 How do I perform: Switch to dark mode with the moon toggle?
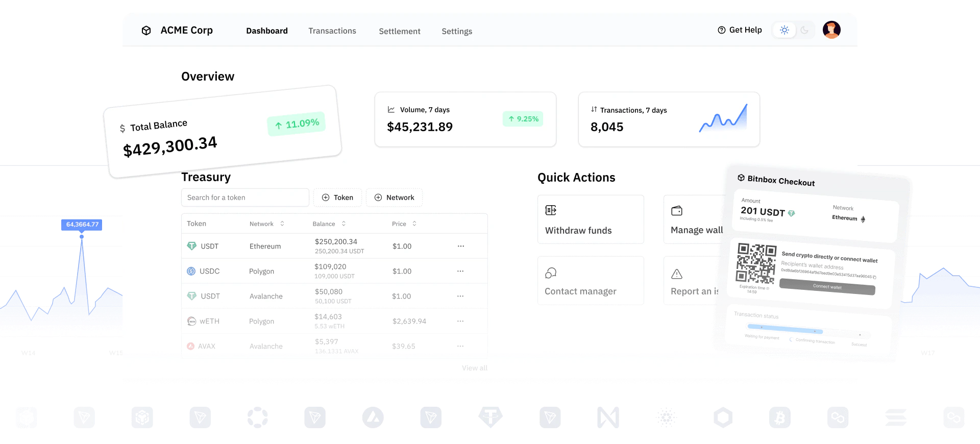coord(804,30)
